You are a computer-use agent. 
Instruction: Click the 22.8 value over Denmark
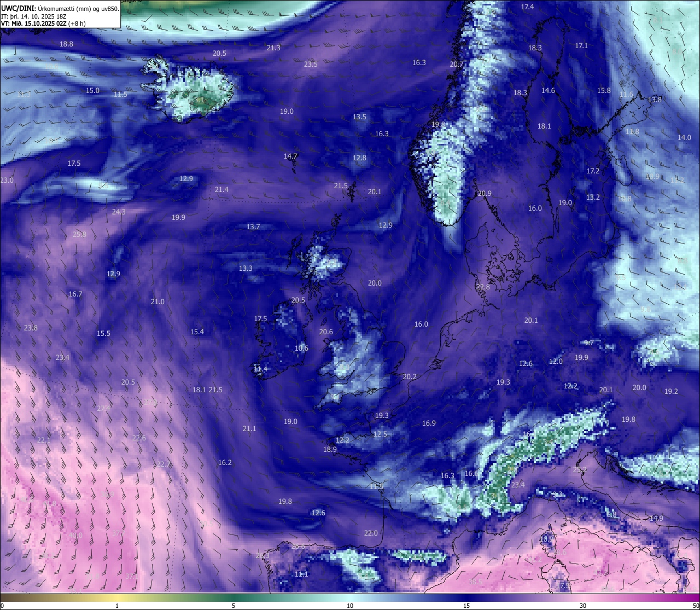pyautogui.click(x=483, y=287)
